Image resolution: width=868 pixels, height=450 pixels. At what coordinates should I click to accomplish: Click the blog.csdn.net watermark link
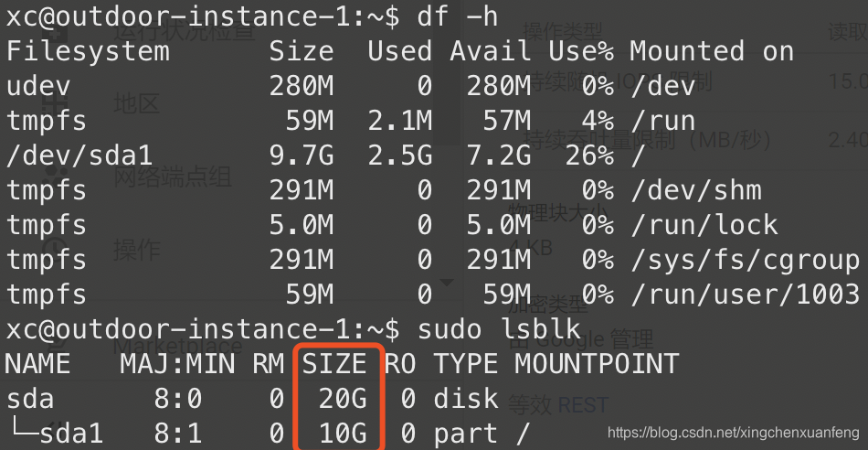tap(735, 432)
